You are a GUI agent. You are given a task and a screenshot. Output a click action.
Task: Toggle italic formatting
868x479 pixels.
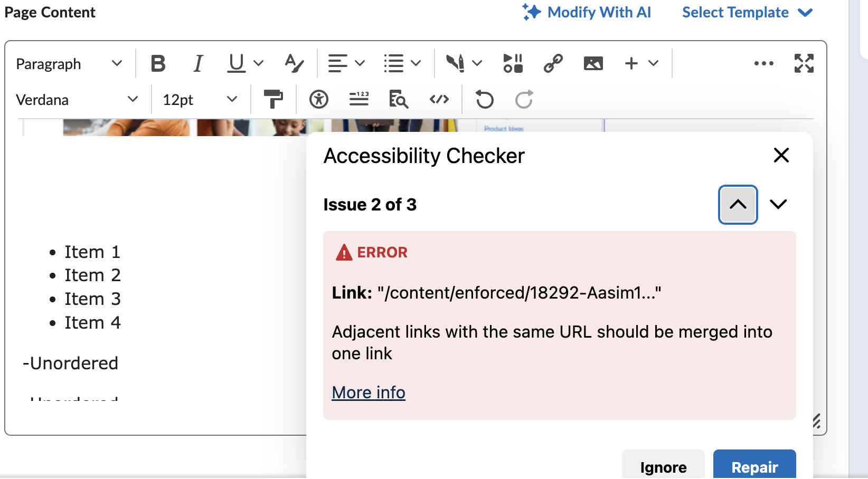(x=197, y=63)
